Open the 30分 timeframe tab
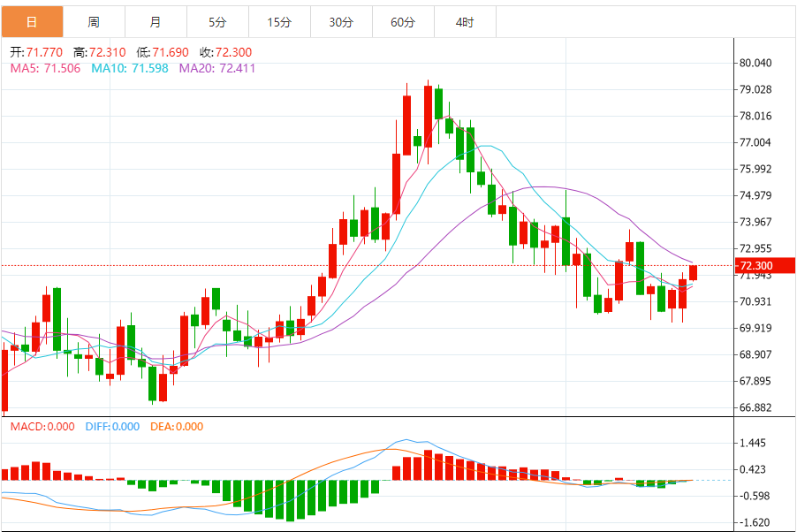 pos(341,22)
